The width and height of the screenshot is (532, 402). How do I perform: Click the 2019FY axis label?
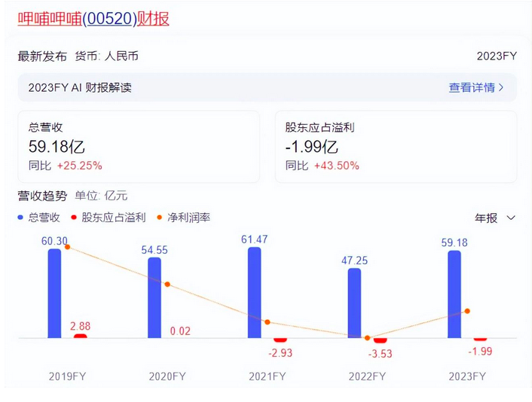pos(67,376)
